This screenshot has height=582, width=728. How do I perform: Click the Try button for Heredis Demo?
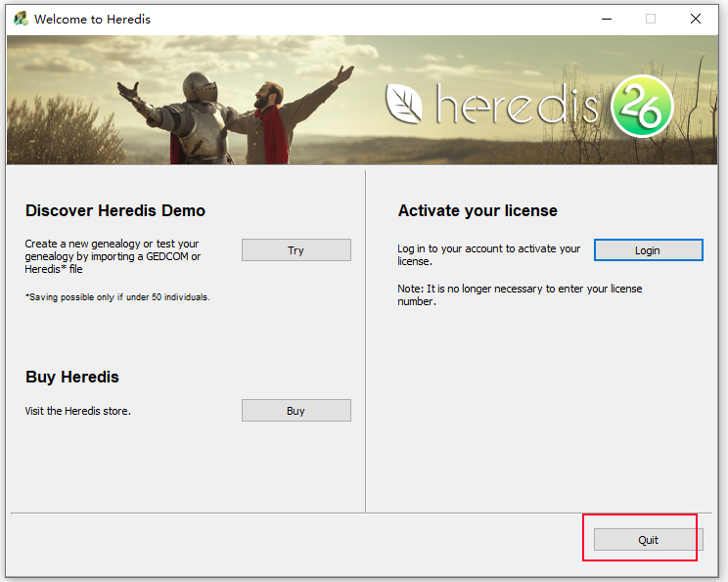click(x=296, y=250)
